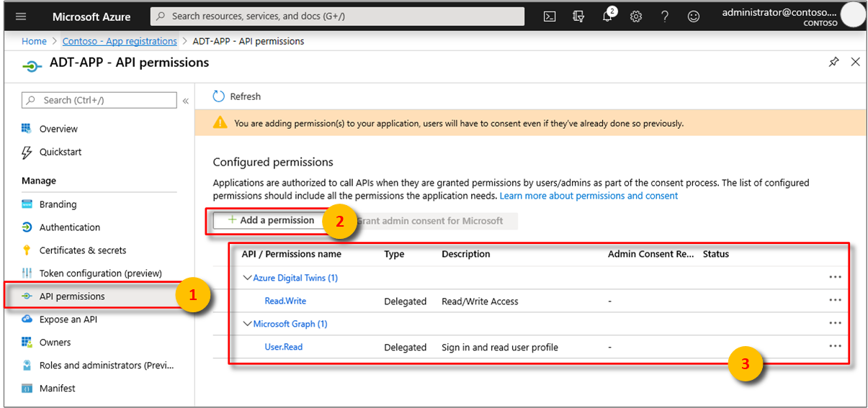Open Certificates & secrets
Viewport: 868px width, 408px height.
[x=83, y=250]
